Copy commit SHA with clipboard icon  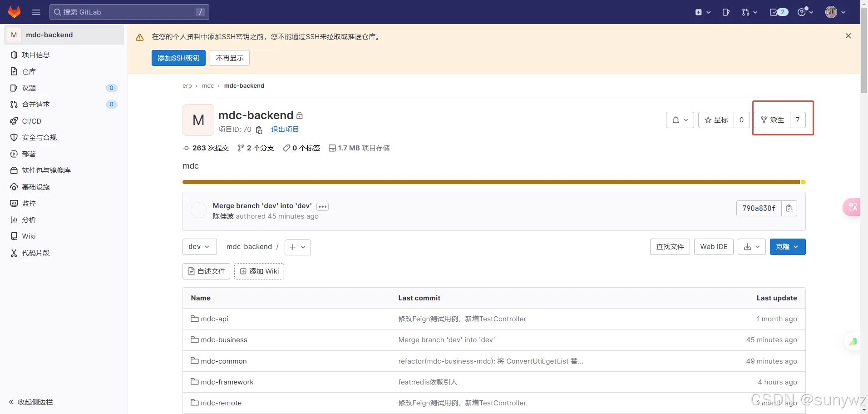click(789, 209)
